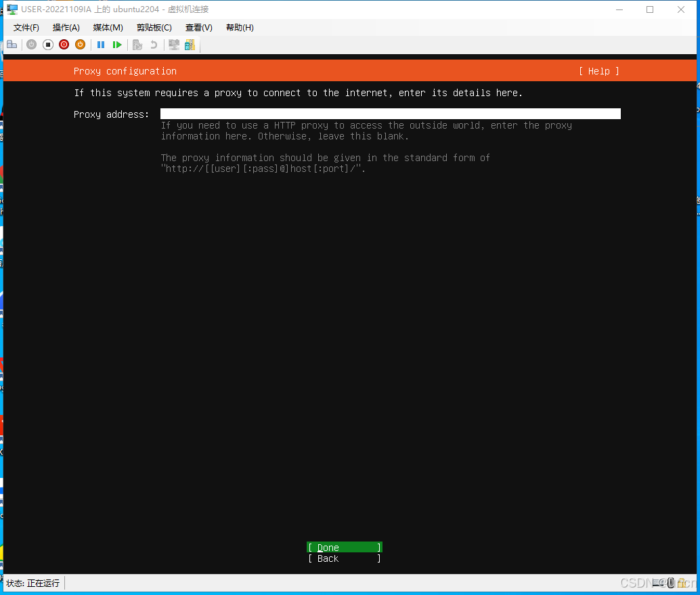Open the 操作(A) menu

66,27
